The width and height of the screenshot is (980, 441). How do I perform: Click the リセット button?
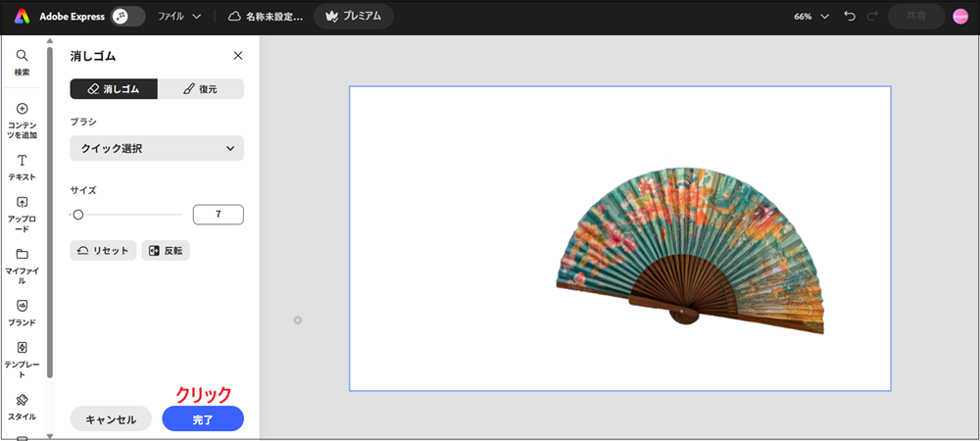tap(103, 251)
